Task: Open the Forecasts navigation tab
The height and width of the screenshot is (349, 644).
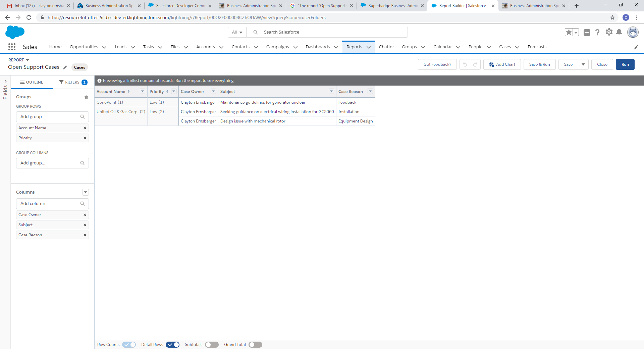Action: [537, 47]
